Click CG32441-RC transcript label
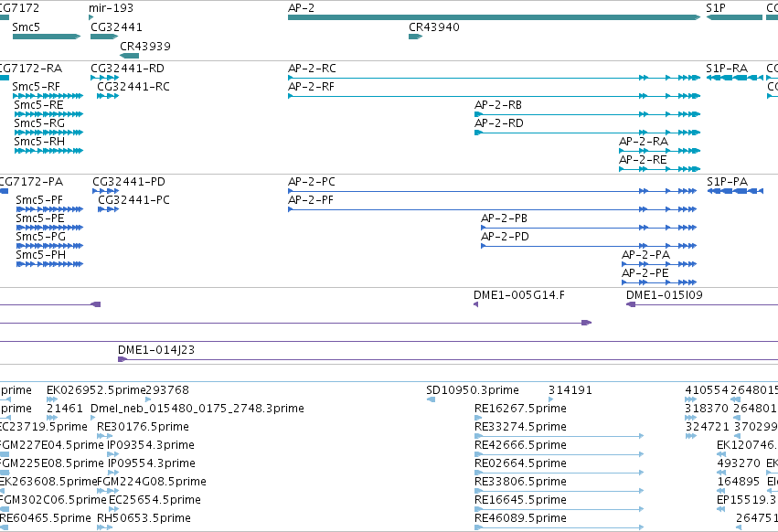Screen dimensions: 778x532 coord(133,87)
